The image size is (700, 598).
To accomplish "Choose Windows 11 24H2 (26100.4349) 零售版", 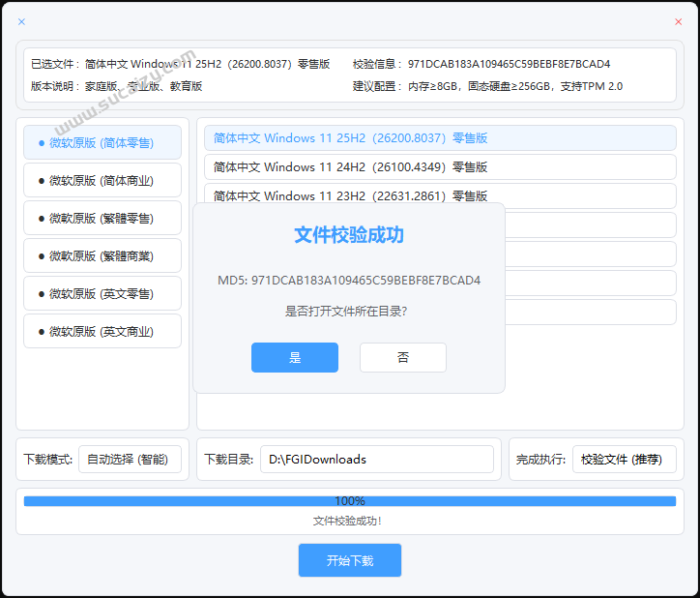I will pos(440,166).
